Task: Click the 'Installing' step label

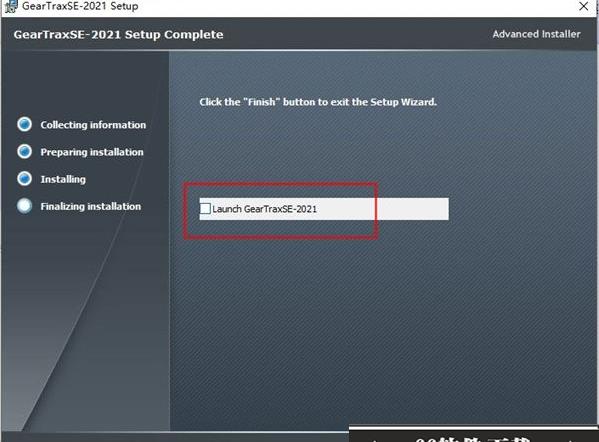Action: pos(63,179)
